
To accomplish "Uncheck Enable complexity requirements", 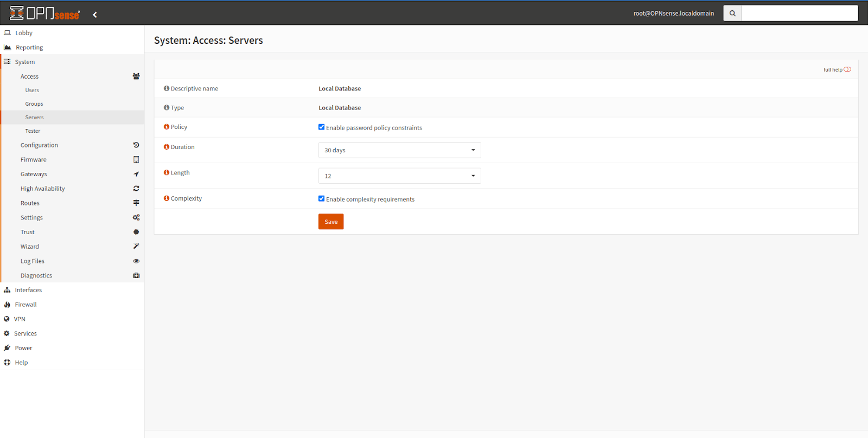I will [322, 199].
